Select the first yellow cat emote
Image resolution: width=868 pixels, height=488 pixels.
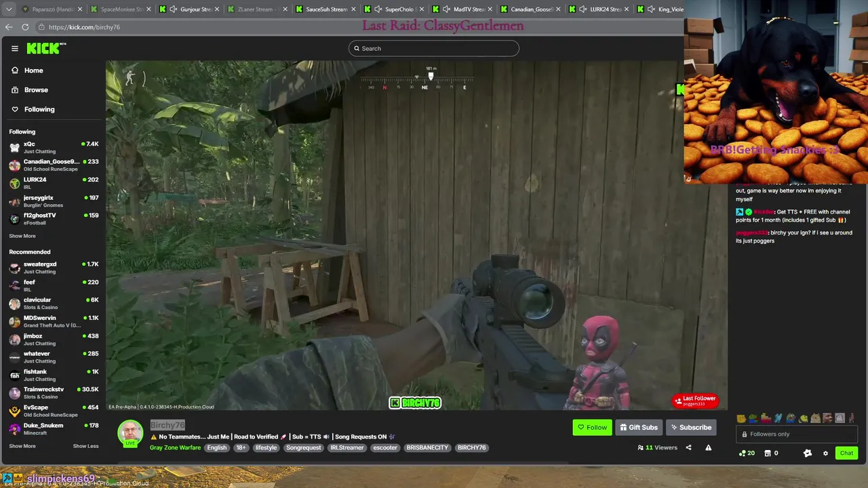(x=741, y=418)
